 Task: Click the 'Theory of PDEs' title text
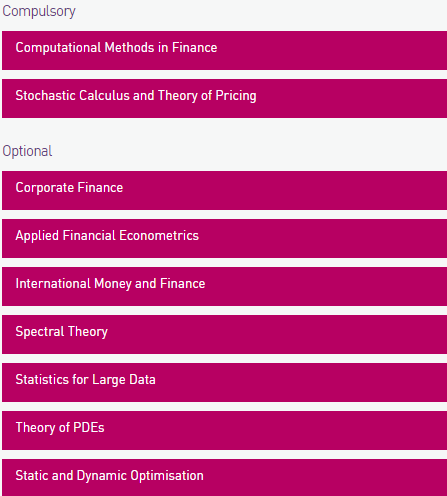point(60,428)
